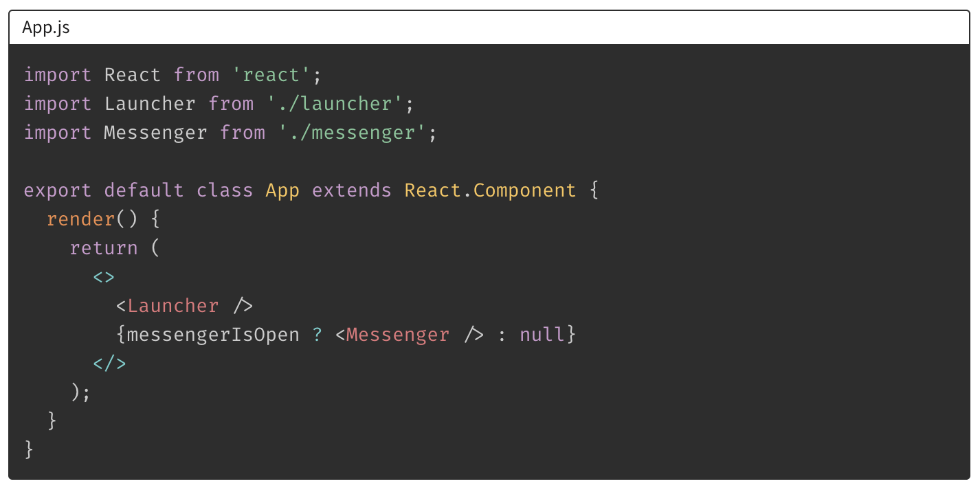Click the closing fragment tag </>

point(110,364)
